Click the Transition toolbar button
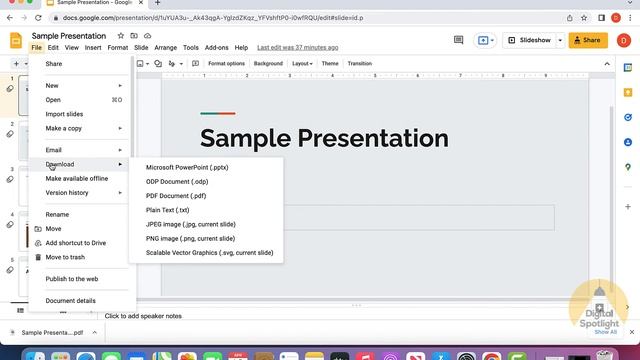The width and height of the screenshot is (640, 360). 360,64
